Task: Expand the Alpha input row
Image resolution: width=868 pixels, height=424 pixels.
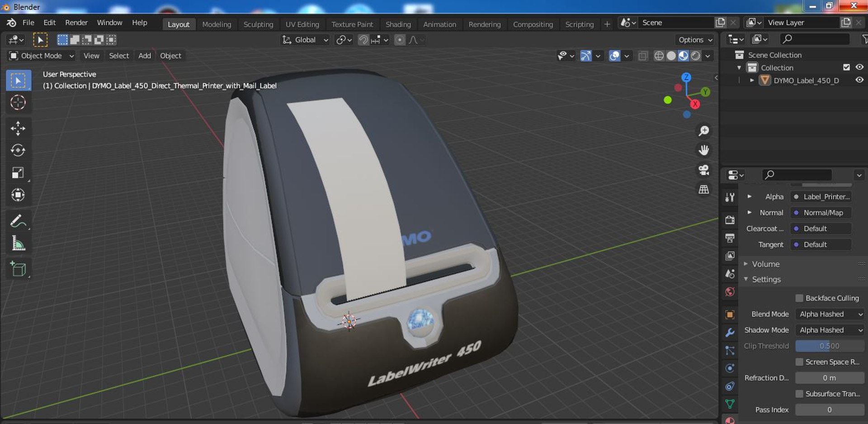Action: (749, 196)
